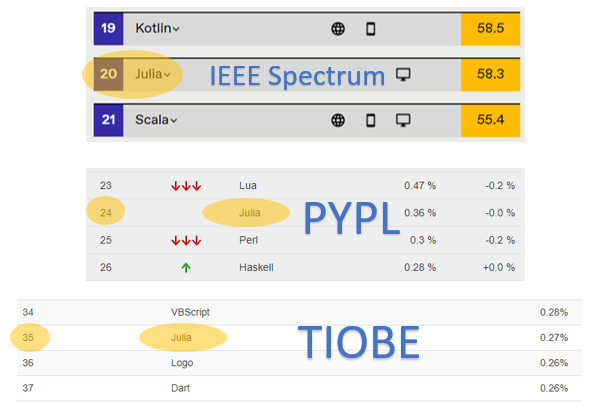The height and width of the screenshot is (409, 605).
Task: Click the blue rank 21 badge
Action: [x=107, y=120]
